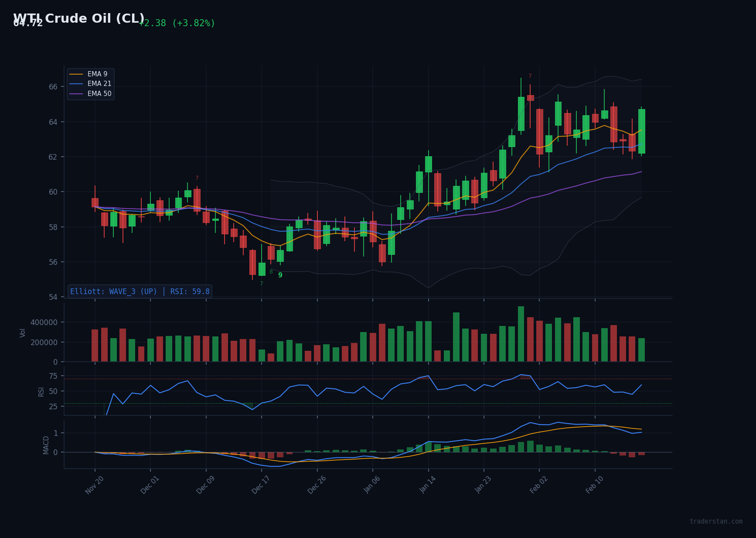Collapse the Elliott WAVE_3 annotation panel

point(140,291)
